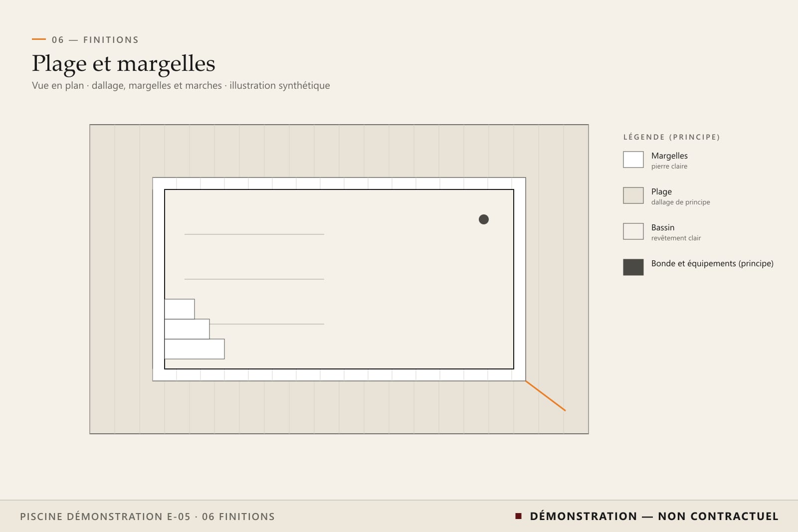Viewport: 798px width, 532px height.
Task: Click the 'LÉGENDE (PRINCIPE)' label
Action: pos(672,137)
